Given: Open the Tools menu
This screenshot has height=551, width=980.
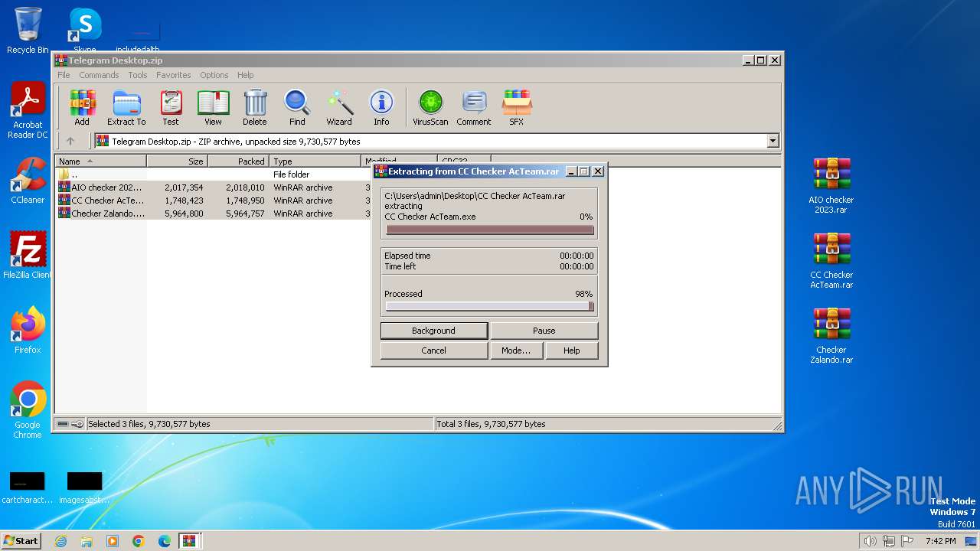Looking at the screenshot, I should point(138,75).
